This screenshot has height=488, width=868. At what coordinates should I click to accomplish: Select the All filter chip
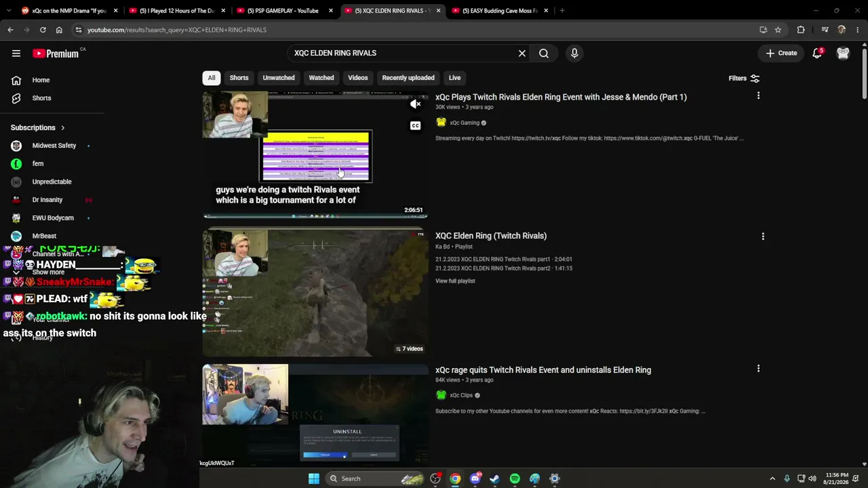pos(212,78)
